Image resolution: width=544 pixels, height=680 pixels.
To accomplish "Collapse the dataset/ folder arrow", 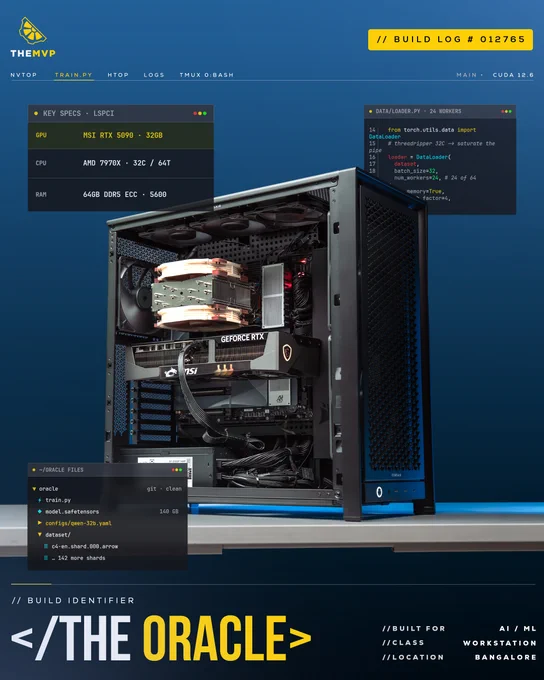I will (x=40, y=535).
